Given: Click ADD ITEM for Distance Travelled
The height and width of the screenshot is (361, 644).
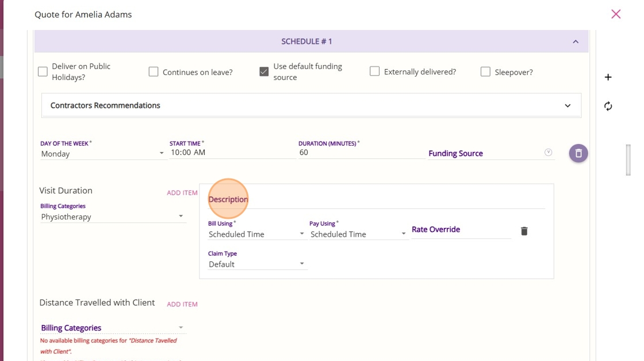Looking at the screenshot, I should (182, 304).
